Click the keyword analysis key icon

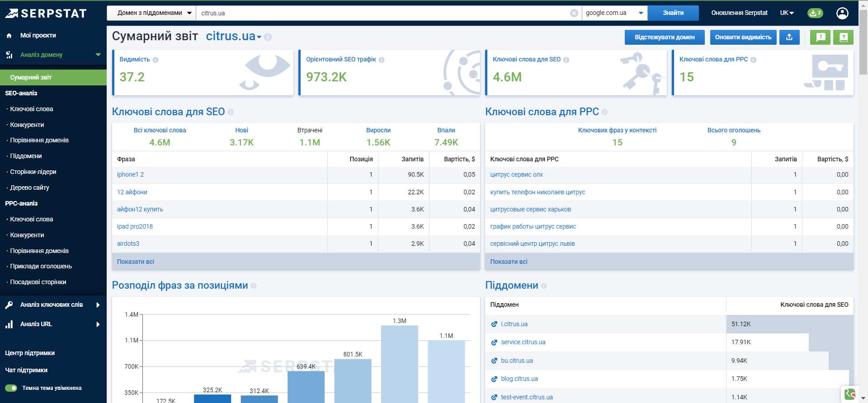9,305
